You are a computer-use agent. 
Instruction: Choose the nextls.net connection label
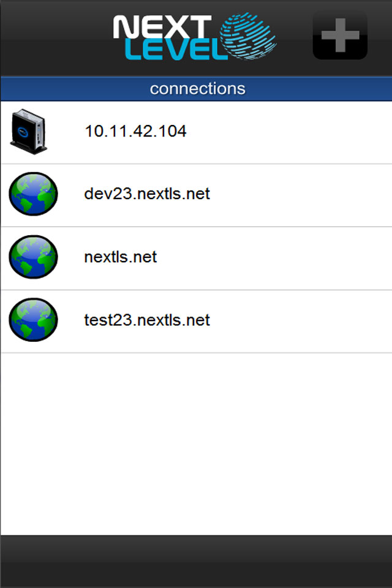pos(121,257)
